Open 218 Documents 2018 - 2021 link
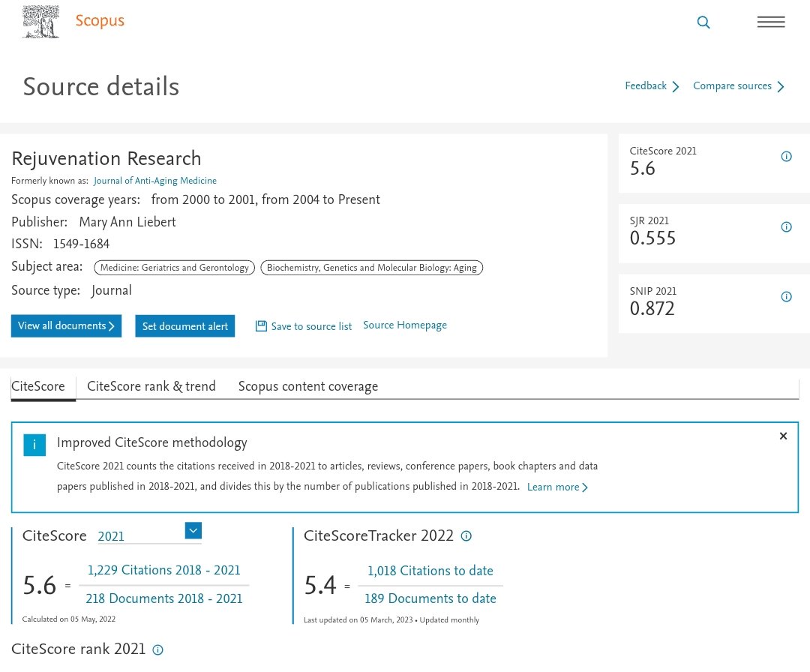Viewport: 810px width, 672px height. click(163, 598)
